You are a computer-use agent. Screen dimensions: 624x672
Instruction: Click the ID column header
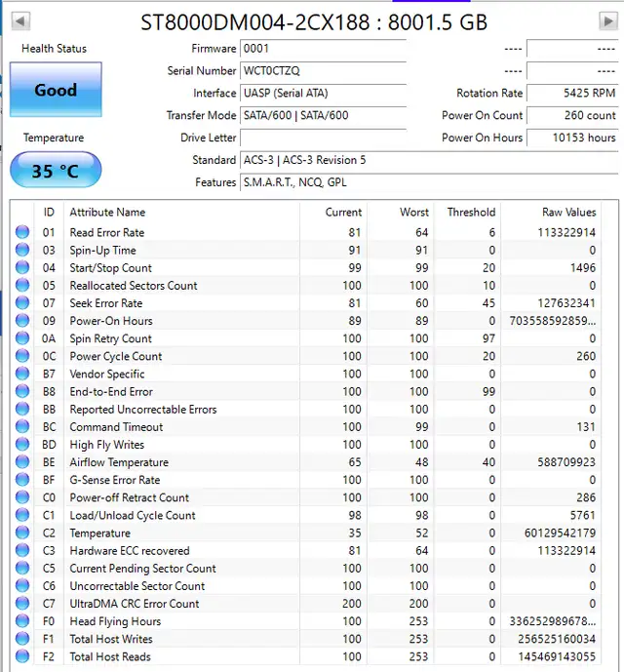[49, 213]
